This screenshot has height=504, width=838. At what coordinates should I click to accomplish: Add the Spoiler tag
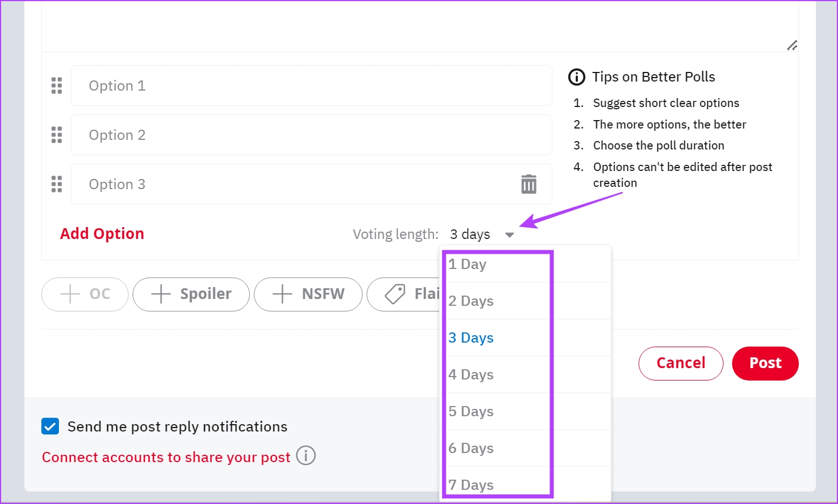[191, 294]
